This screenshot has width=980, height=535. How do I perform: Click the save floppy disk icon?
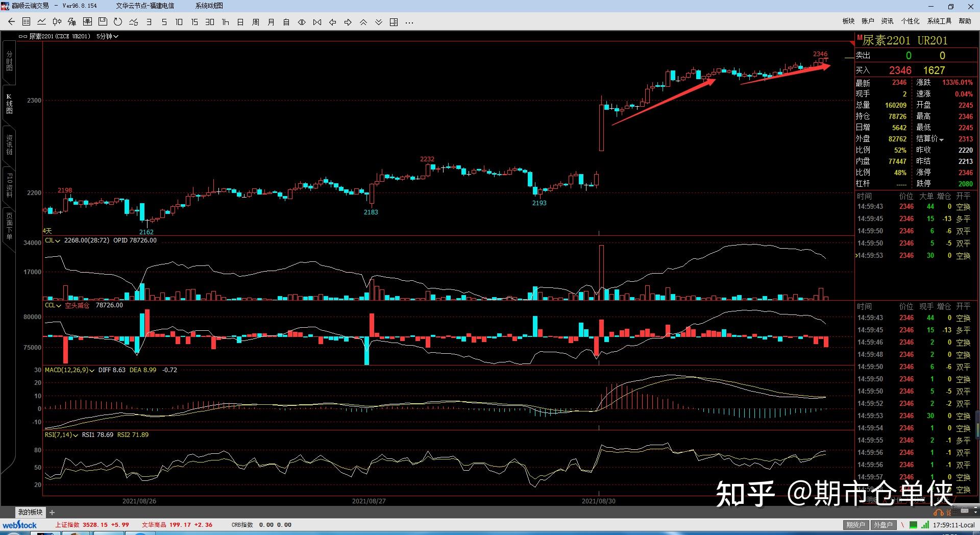point(103,22)
